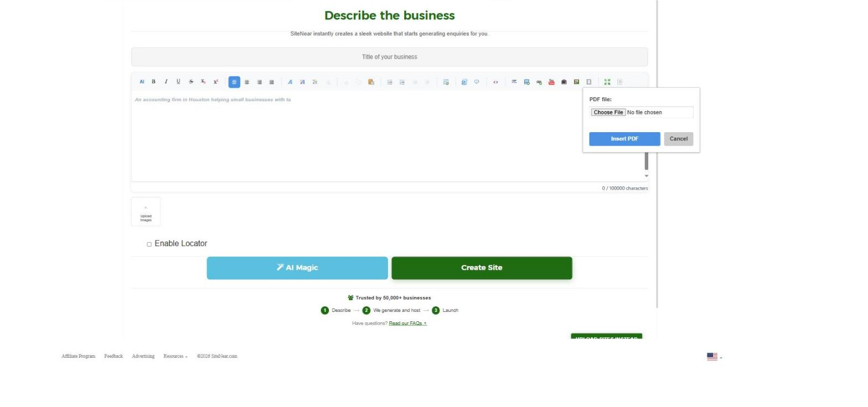Click the Upload Images box
The height and width of the screenshot is (407, 868).
point(146,212)
